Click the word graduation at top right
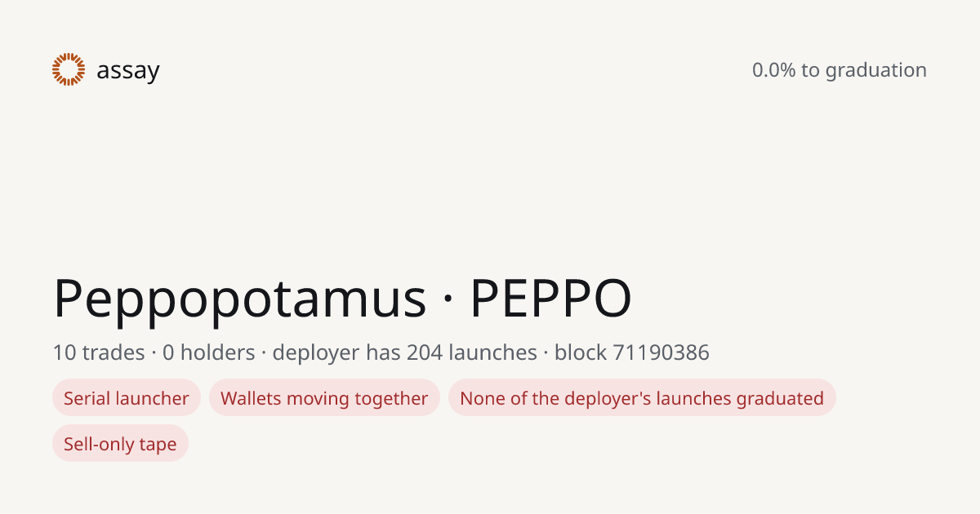980x514 pixels. point(876,71)
